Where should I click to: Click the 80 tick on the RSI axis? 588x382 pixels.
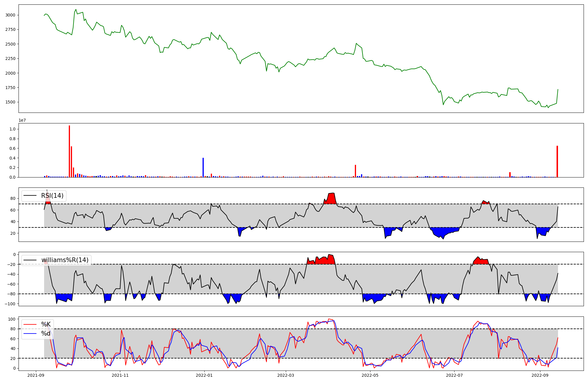(14, 198)
